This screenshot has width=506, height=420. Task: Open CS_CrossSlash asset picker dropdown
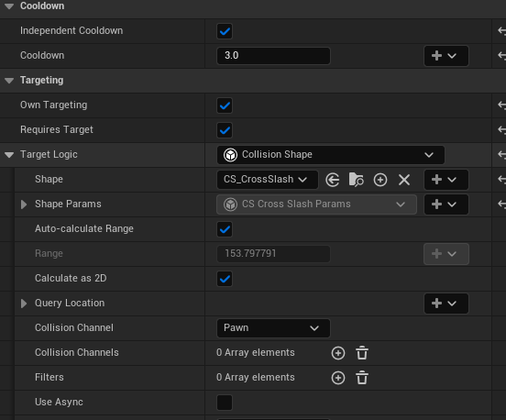(268, 180)
